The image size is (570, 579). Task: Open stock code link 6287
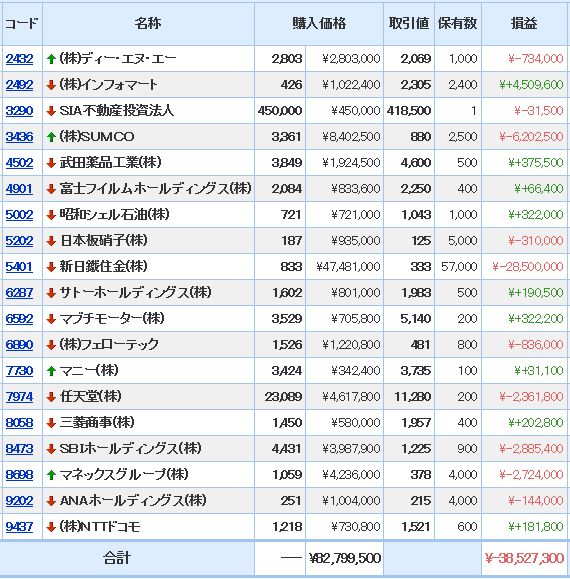19,293
